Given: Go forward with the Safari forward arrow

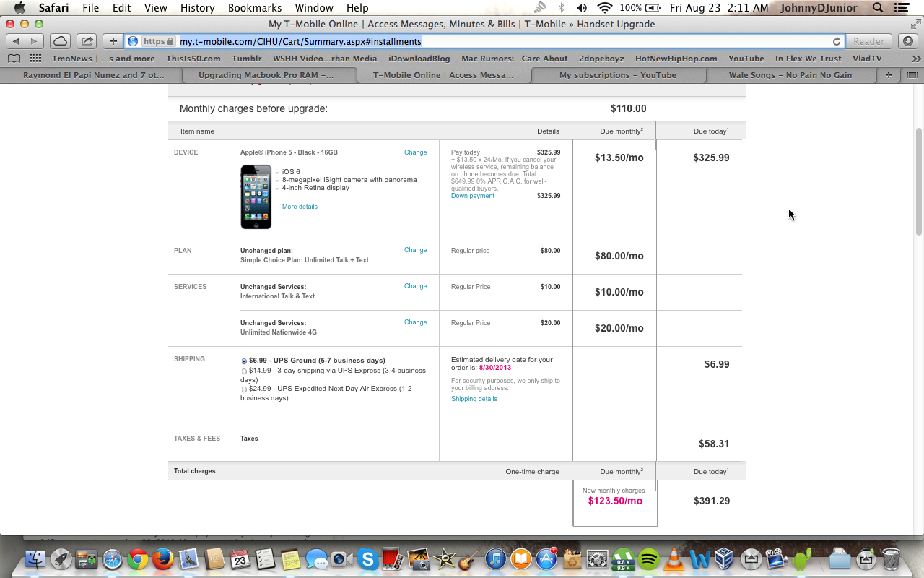Looking at the screenshot, I should (x=34, y=41).
